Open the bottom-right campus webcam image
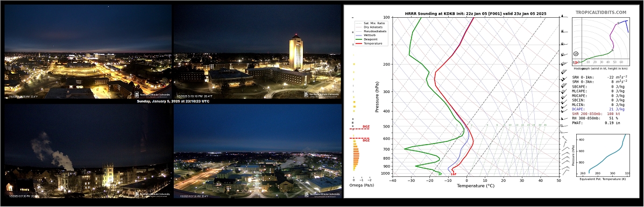 [258, 151]
